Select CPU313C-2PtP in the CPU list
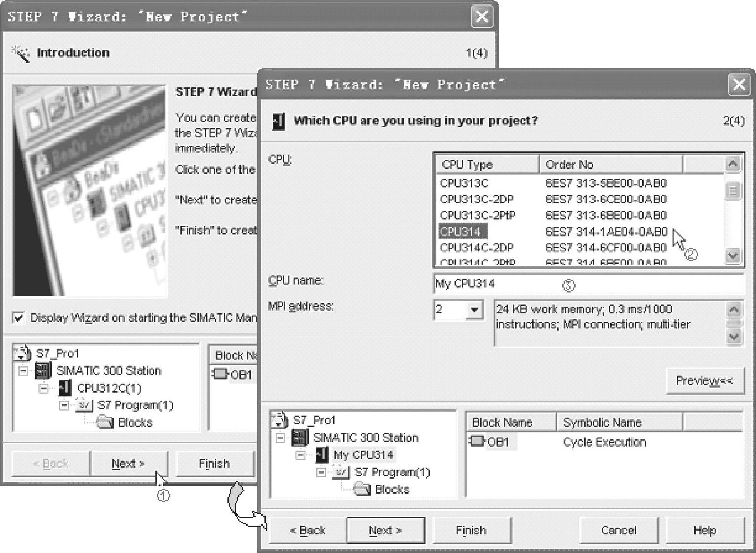The width and height of the screenshot is (756, 553). pyautogui.click(x=477, y=215)
